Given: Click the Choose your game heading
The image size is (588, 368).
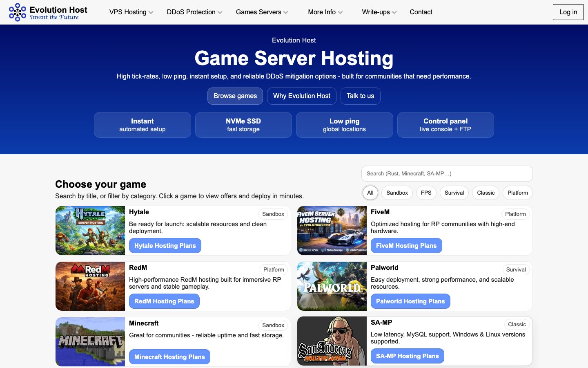Looking at the screenshot, I should point(100,184).
